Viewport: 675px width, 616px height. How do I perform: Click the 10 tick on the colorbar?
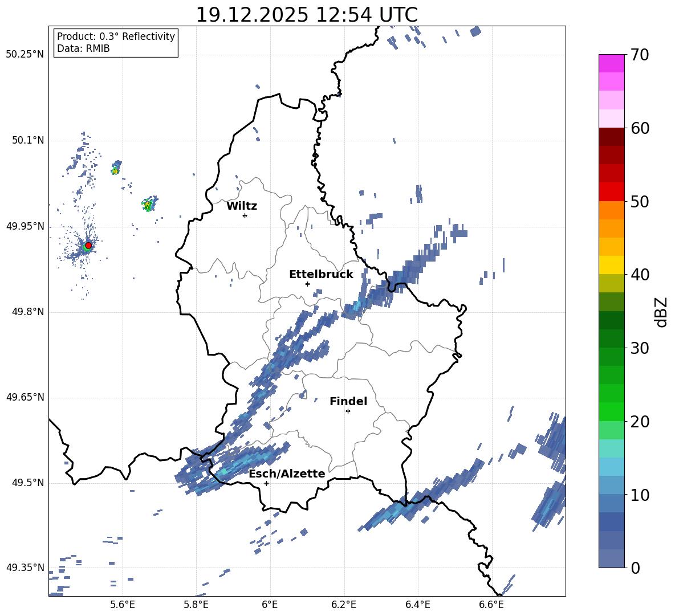coord(640,495)
